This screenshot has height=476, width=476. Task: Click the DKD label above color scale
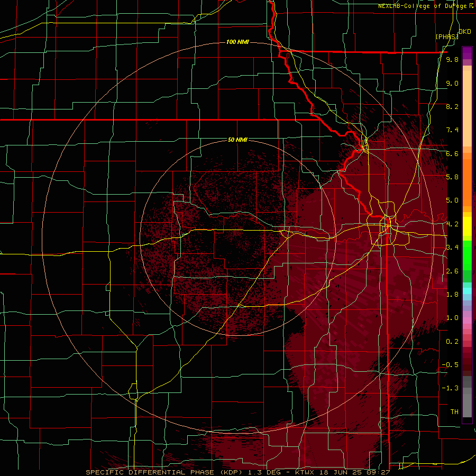465,32
